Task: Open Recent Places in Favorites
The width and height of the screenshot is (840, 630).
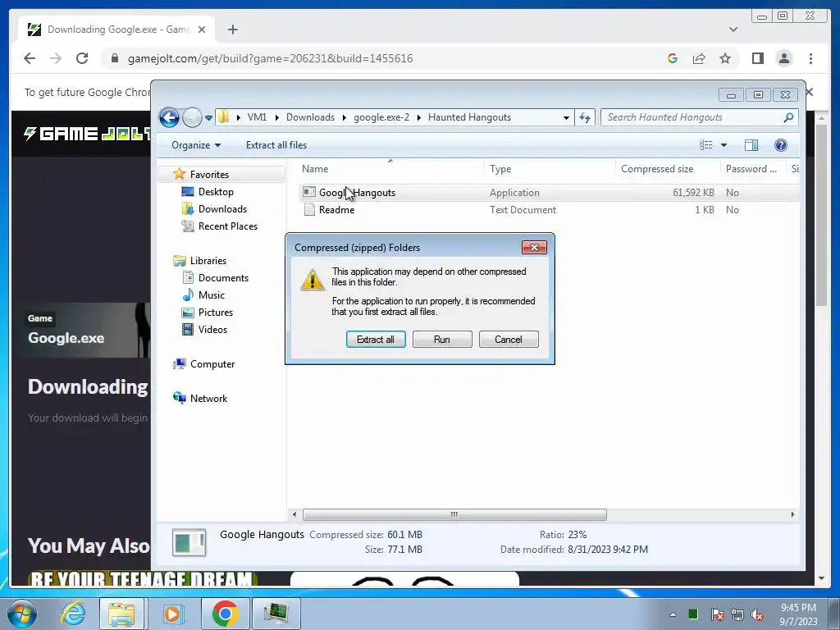Action: point(228,226)
